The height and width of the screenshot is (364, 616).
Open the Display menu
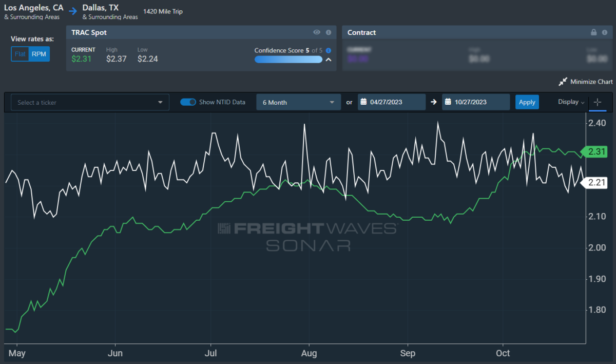tap(571, 102)
